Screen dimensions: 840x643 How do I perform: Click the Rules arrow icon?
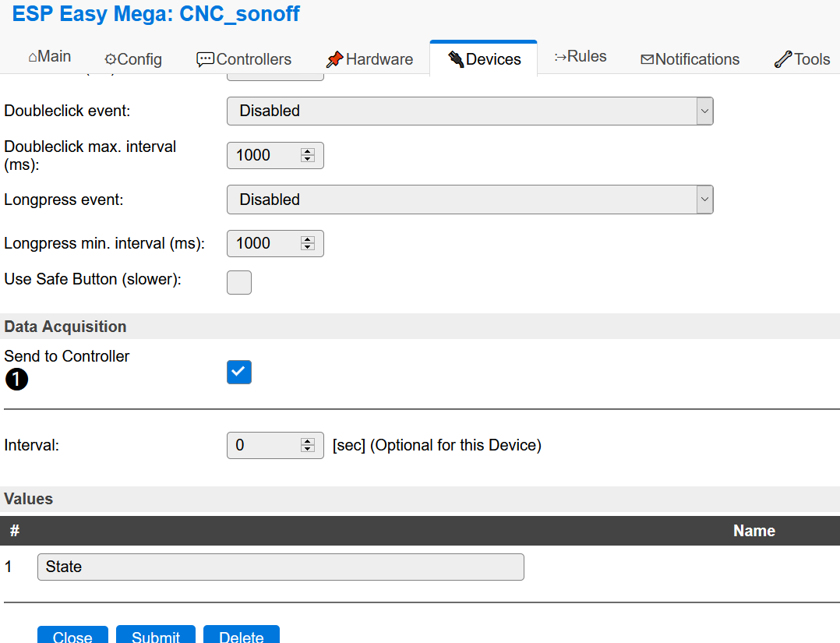(x=560, y=57)
